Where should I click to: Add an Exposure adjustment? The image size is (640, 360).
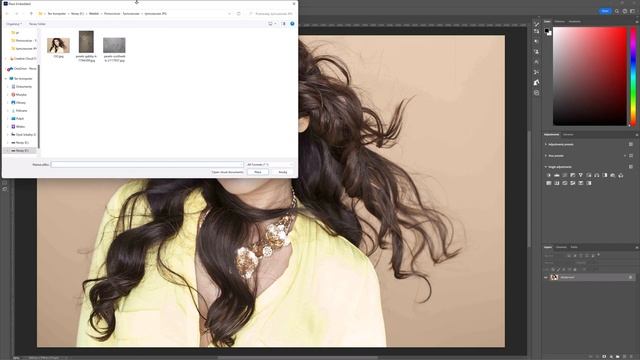(573, 175)
